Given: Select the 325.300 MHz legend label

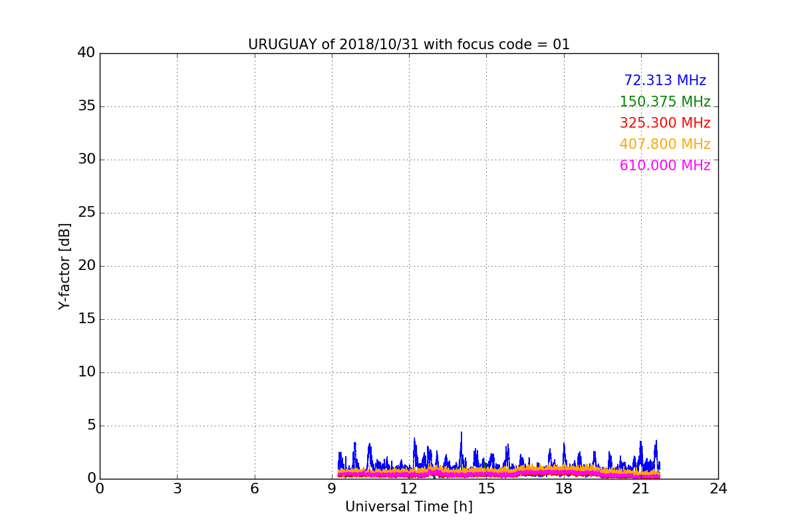Looking at the screenshot, I should [x=665, y=123].
